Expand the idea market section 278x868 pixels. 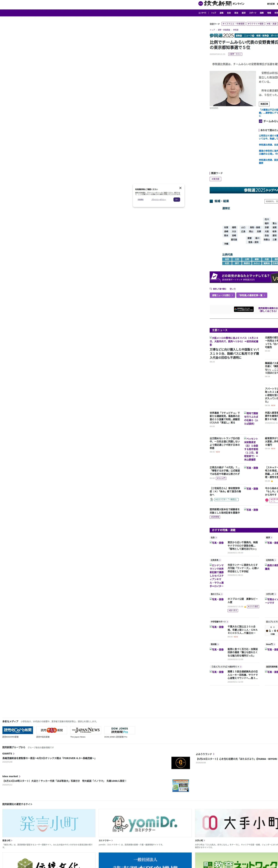click(x=11, y=776)
